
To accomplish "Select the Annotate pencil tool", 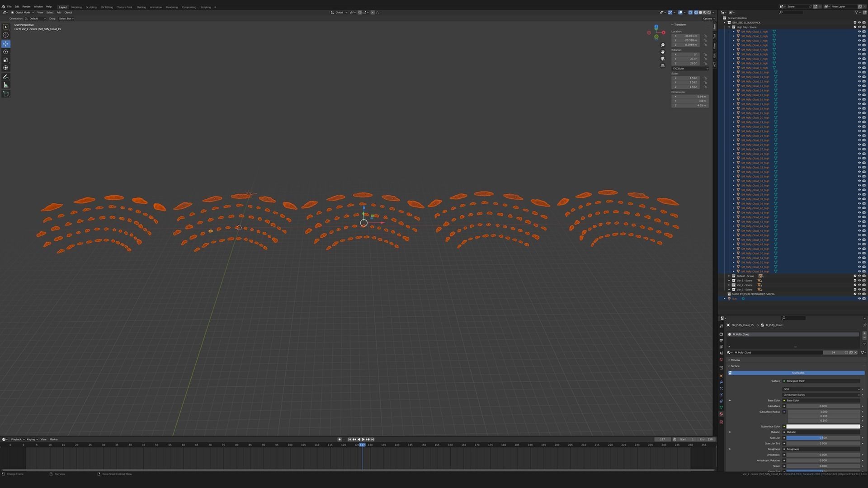I will pyautogui.click(x=6, y=77).
